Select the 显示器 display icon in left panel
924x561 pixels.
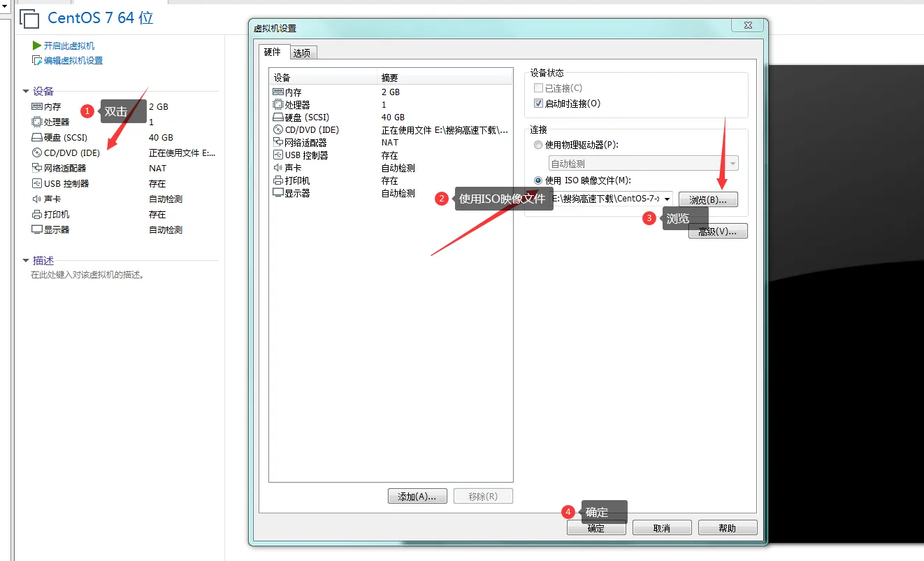pyautogui.click(x=37, y=229)
